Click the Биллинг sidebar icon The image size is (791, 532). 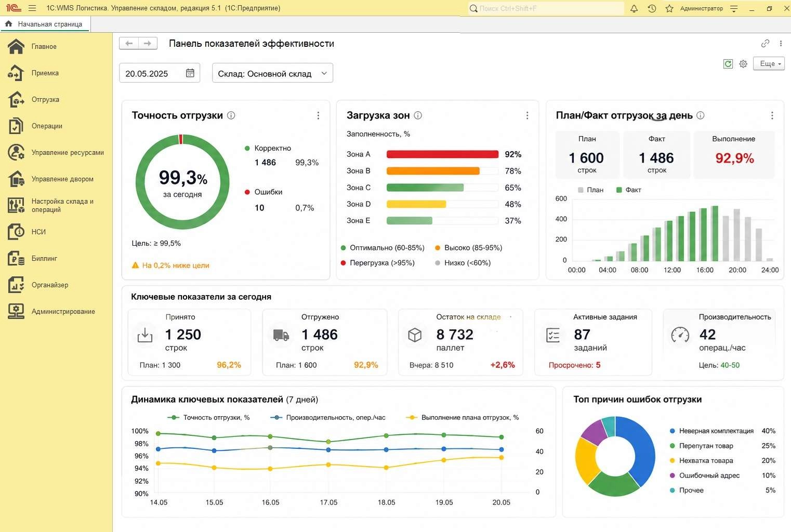(x=16, y=259)
